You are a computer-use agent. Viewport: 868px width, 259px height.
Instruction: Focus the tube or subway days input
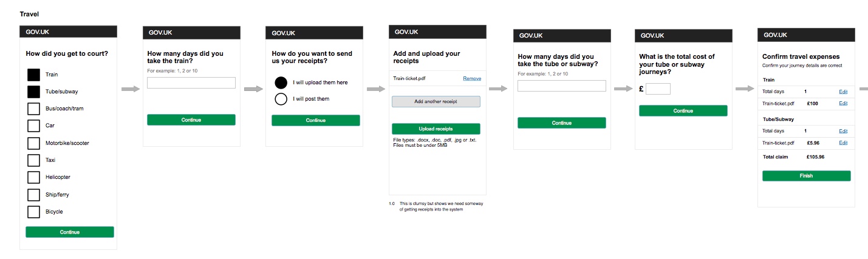pos(561,86)
